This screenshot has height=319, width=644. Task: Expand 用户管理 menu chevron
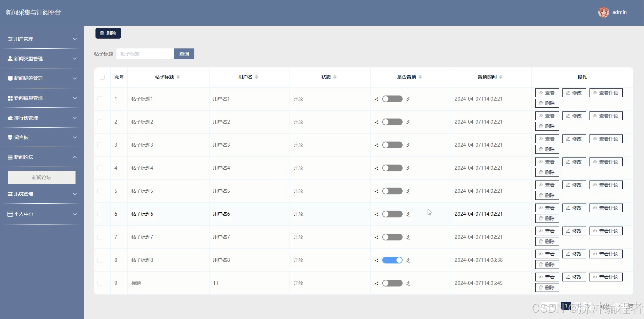coord(75,39)
